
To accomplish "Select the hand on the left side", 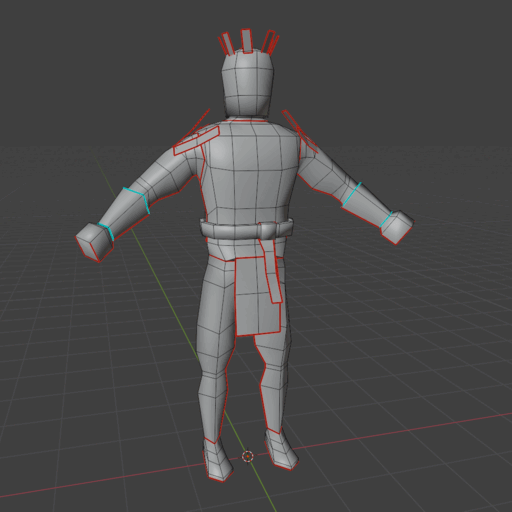I will tap(94, 242).
